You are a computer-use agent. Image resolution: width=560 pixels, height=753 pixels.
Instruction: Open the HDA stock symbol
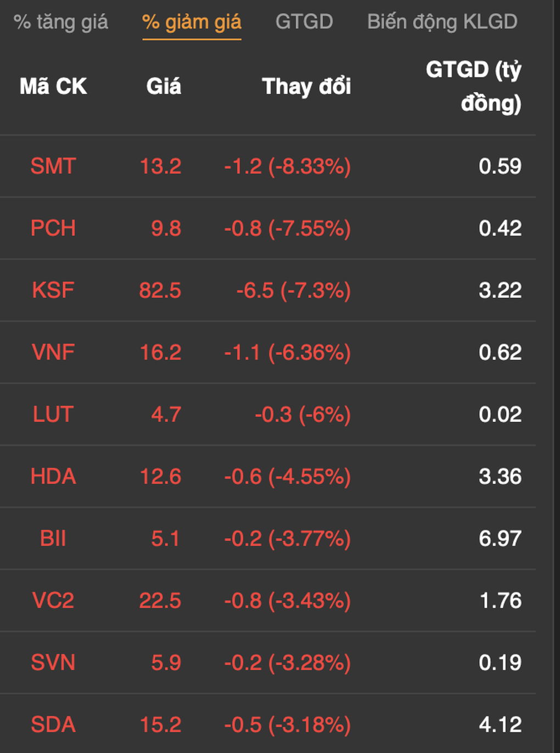coord(53,476)
